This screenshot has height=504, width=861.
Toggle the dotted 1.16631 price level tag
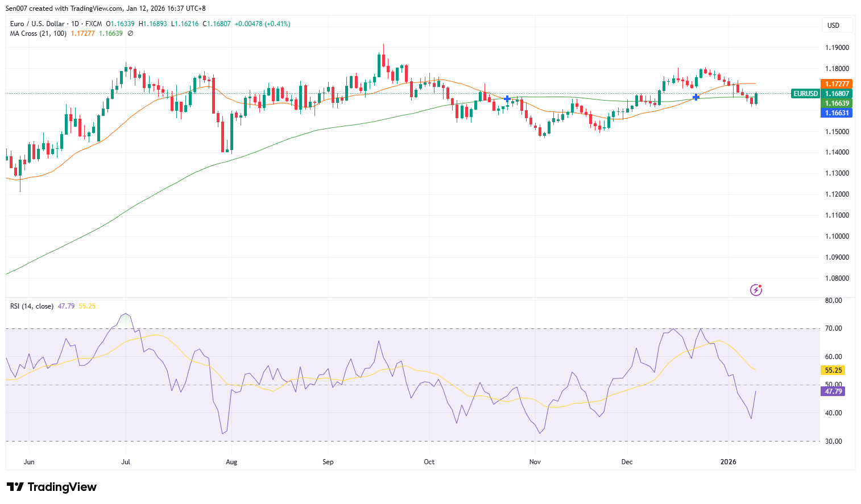click(x=837, y=113)
